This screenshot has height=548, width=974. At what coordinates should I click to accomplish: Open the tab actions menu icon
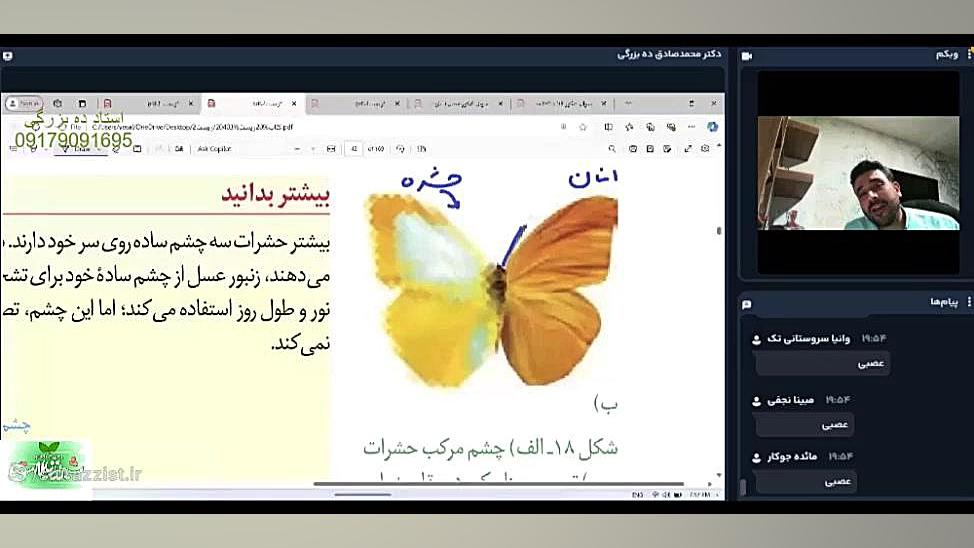[82, 103]
